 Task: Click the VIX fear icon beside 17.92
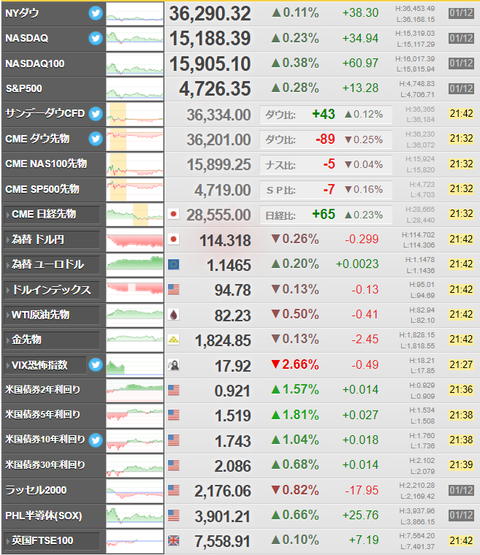click(x=173, y=365)
